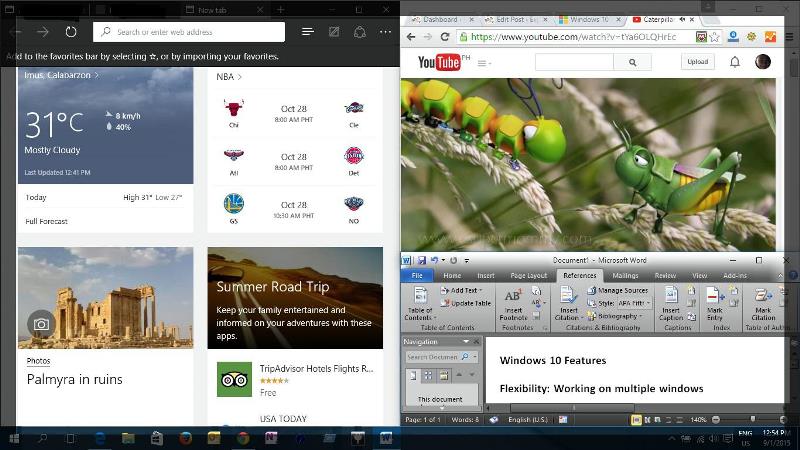The image size is (800, 450).
Task: Open the Mailings ribbon tab
Action: point(625,275)
